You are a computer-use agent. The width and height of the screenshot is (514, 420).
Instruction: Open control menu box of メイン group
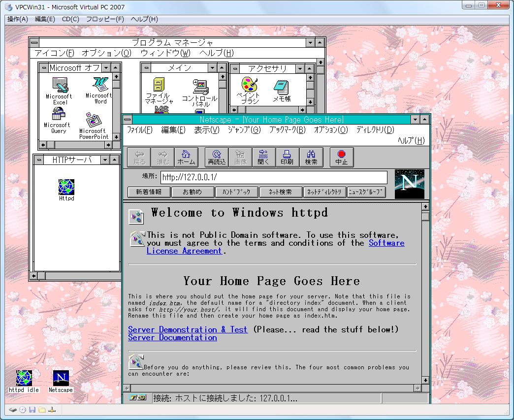(146, 68)
